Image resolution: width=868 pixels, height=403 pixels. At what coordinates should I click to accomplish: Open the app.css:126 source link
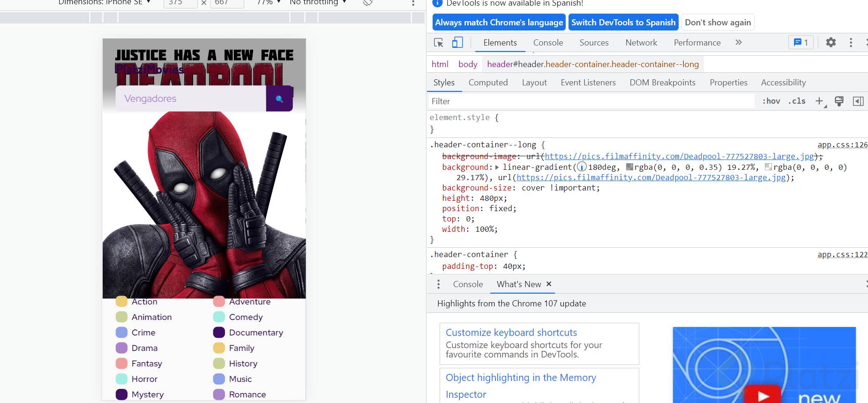coord(842,145)
